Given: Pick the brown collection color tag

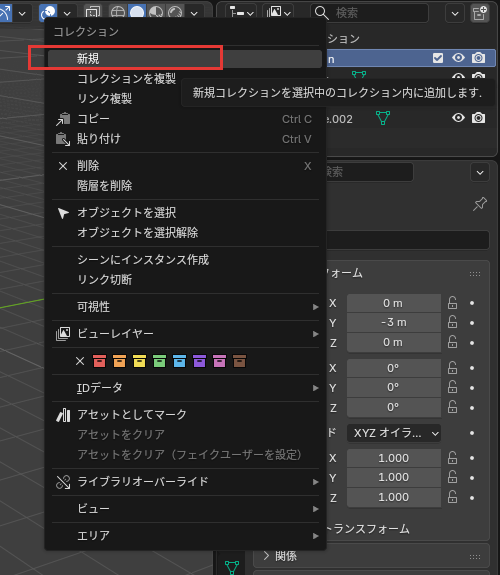Looking at the screenshot, I should click(x=239, y=361).
